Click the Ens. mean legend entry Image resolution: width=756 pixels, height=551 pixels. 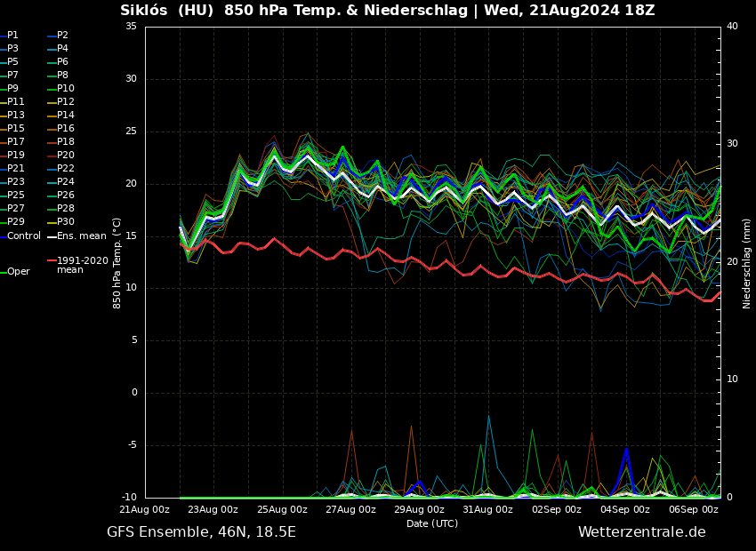(x=80, y=236)
